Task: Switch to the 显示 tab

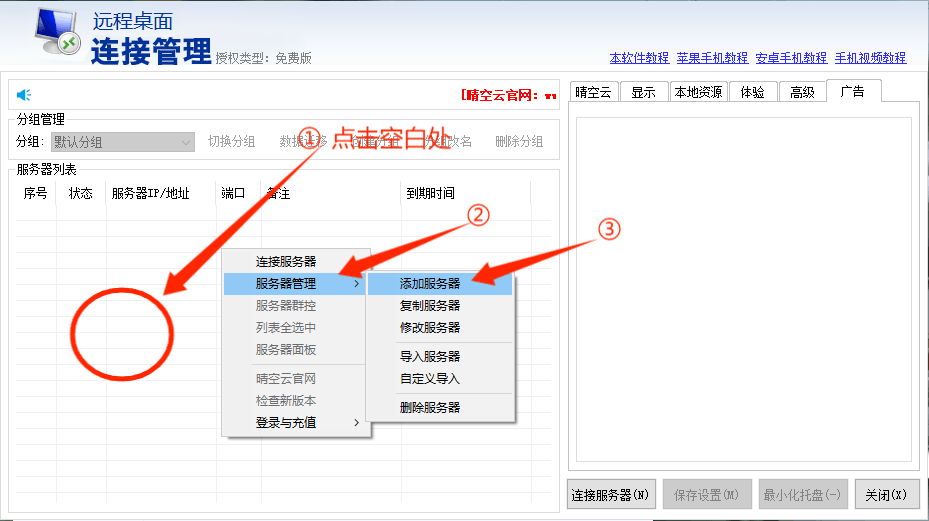Action: coord(643,92)
